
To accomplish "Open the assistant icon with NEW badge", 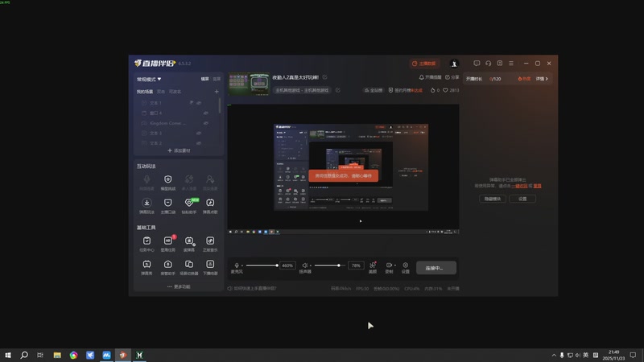I will (x=189, y=203).
